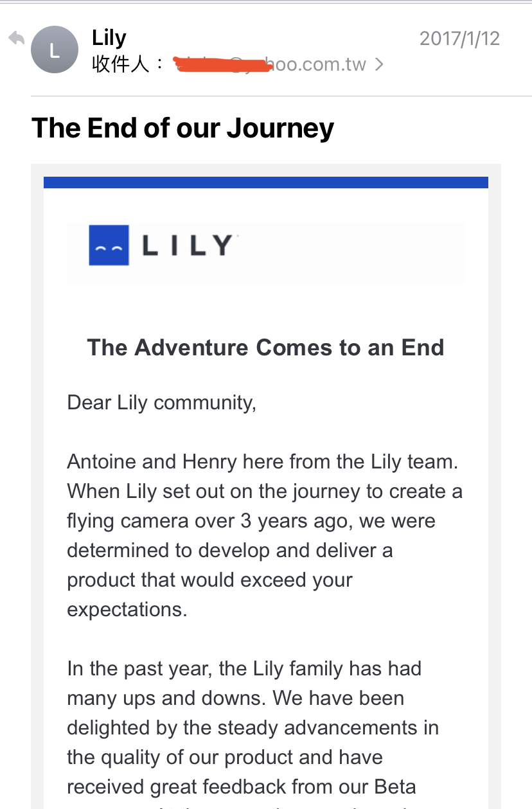Click the LILY wordmark in the logo
Viewport: 532px width, 809px height.
point(187,245)
